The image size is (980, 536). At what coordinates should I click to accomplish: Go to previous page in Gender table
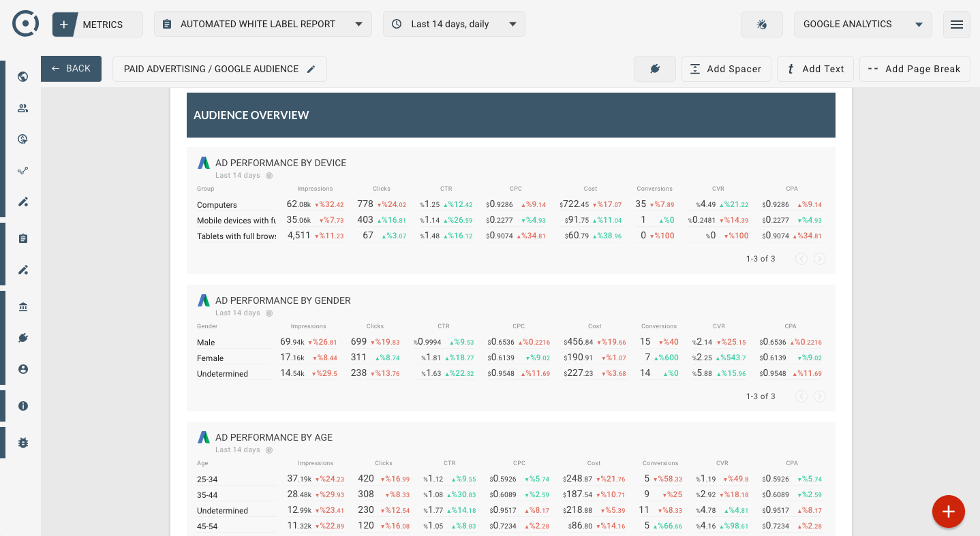(801, 396)
